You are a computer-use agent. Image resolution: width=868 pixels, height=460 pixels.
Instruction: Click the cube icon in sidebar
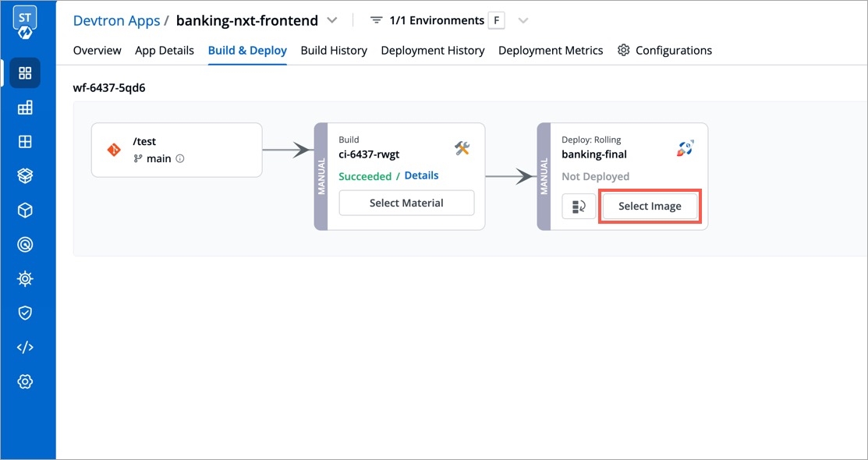point(25,211)
